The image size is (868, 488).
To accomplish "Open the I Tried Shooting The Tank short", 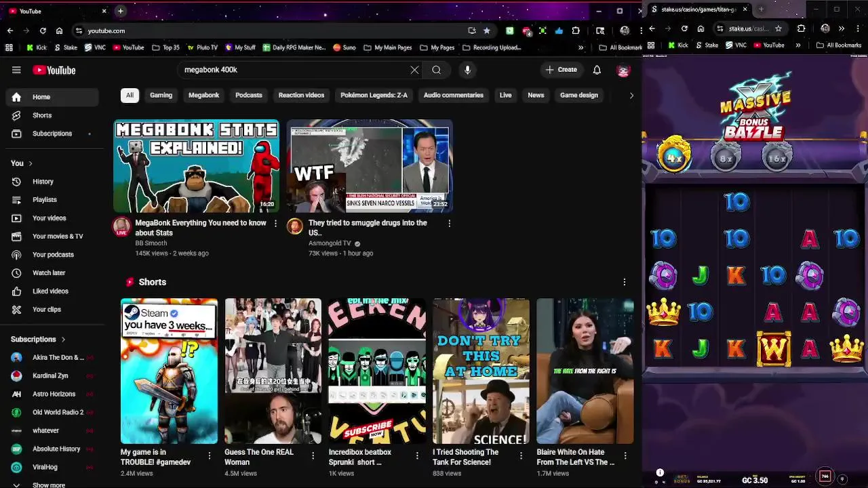I will tap(481, 371).
